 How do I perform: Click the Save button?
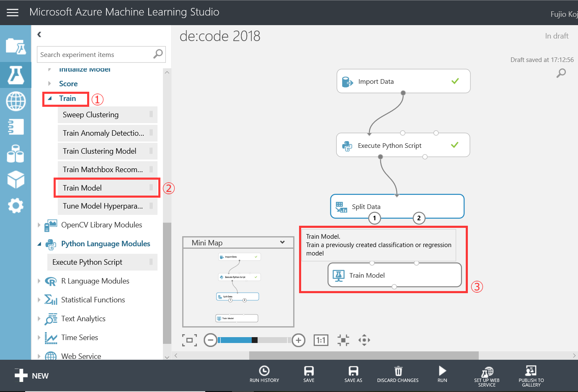[x=309, y=374]
